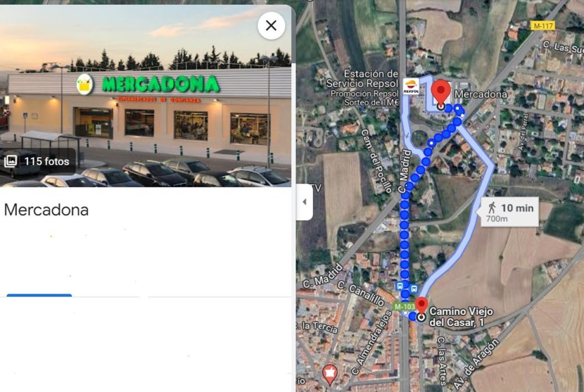Image resolution: width=584 pixels, height=392 pixels.
Task: Close the Mercadona place panel
Action: click(271, 25)
